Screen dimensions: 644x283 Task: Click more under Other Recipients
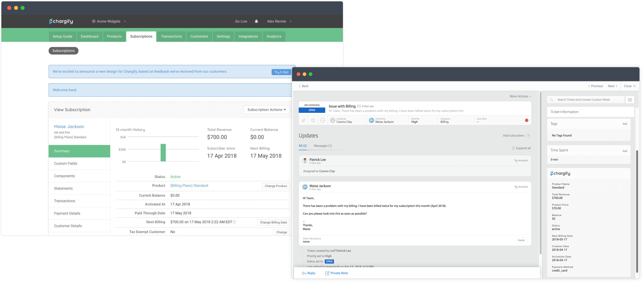pyautogui.click(x=521, y=240)
